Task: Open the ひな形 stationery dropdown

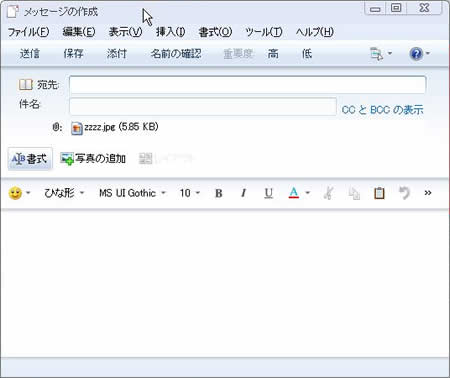Action: (64, 193)
